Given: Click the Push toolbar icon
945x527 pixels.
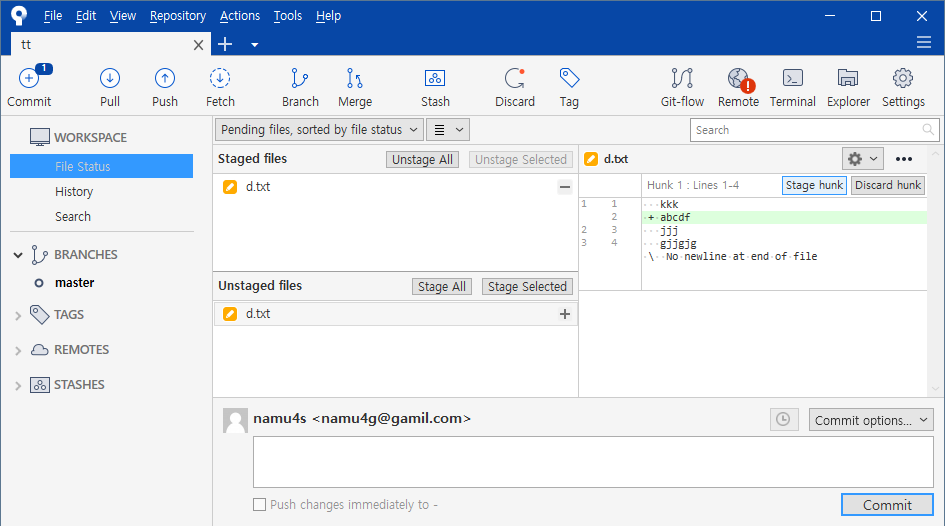Looking at the screenshot, I should [x=165, y=86].
